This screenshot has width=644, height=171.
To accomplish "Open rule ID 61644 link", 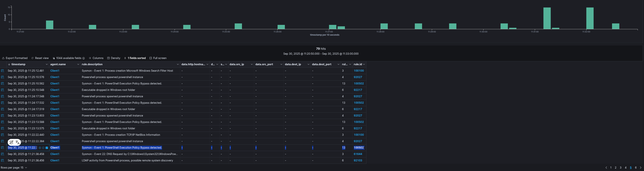I will coord(358,154).
